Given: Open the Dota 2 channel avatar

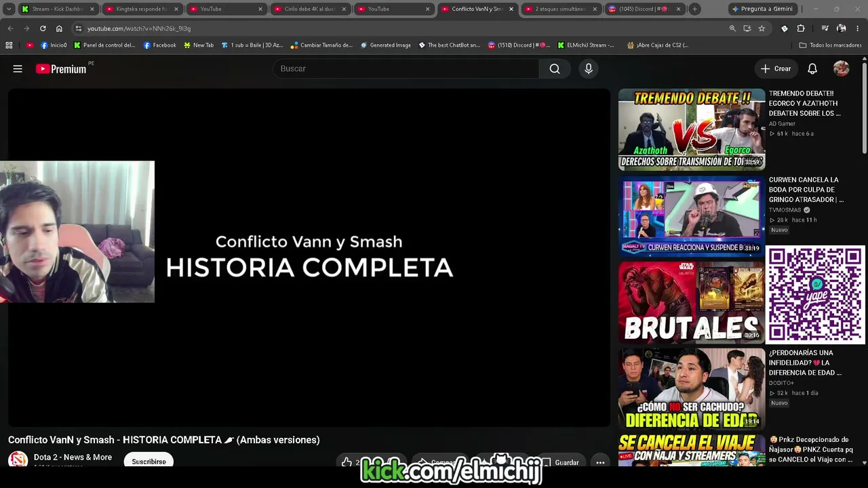Looking at the screenshot, I should pos(18,460).
